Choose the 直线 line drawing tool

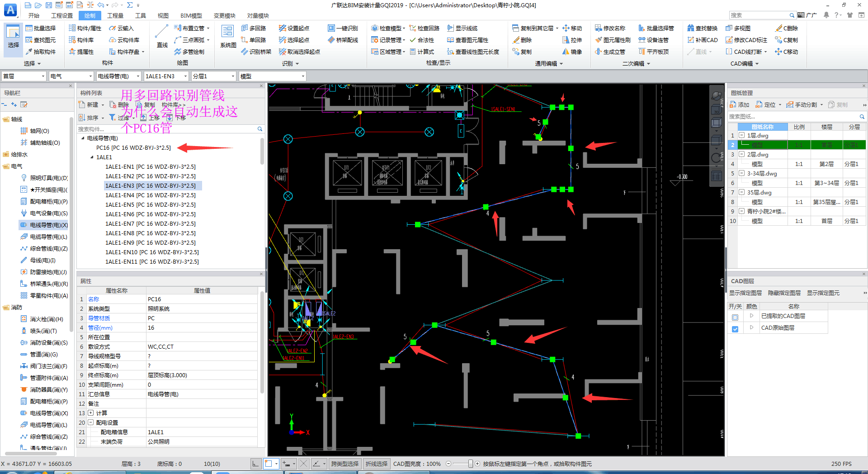162,36
